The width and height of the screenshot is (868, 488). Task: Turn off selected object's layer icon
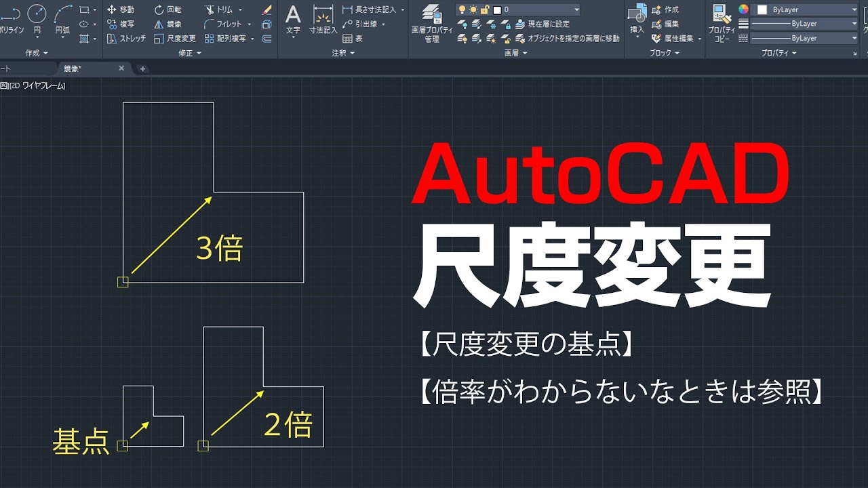pyautogui.click(x=462, y=24)
